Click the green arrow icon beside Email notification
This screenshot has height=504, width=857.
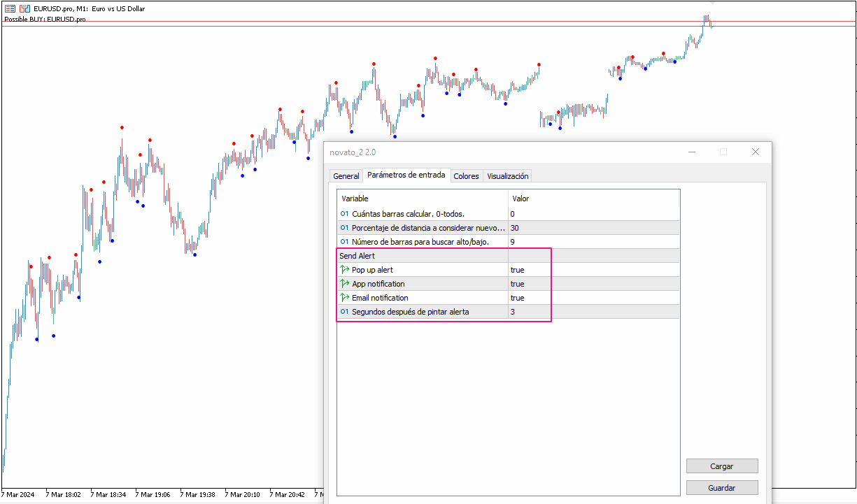point(343,297)
